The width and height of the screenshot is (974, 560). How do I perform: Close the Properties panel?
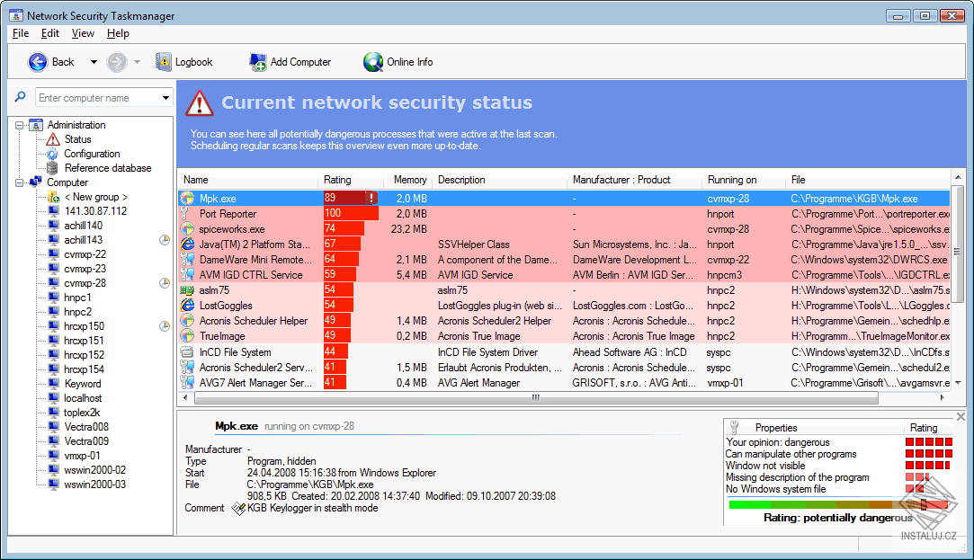[x=960, y=416]
